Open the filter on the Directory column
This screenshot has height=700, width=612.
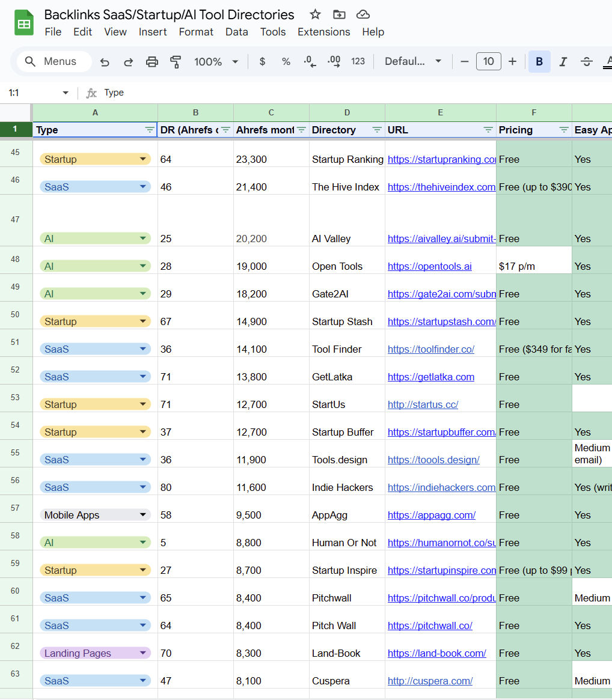click(x=377, y=130)
